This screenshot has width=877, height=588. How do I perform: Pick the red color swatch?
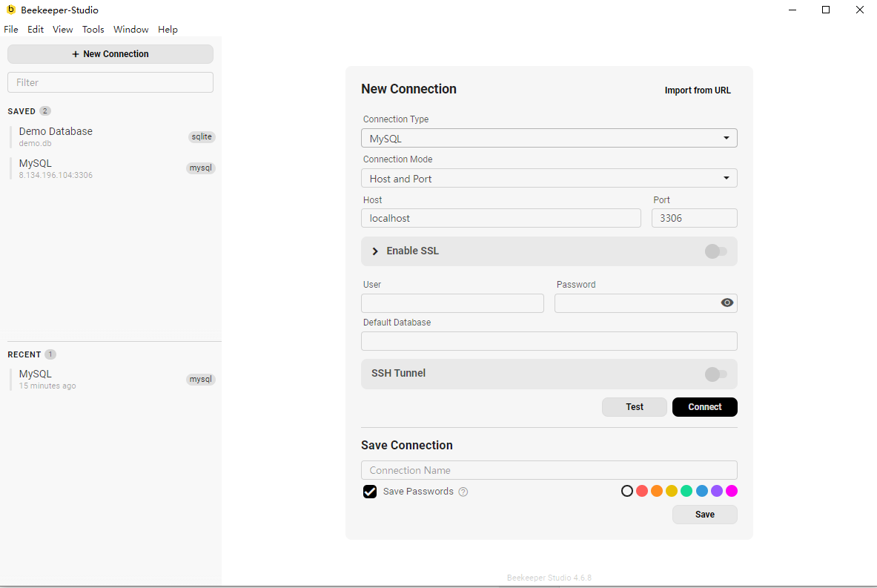pyautogui.click(x=642, y=491)
